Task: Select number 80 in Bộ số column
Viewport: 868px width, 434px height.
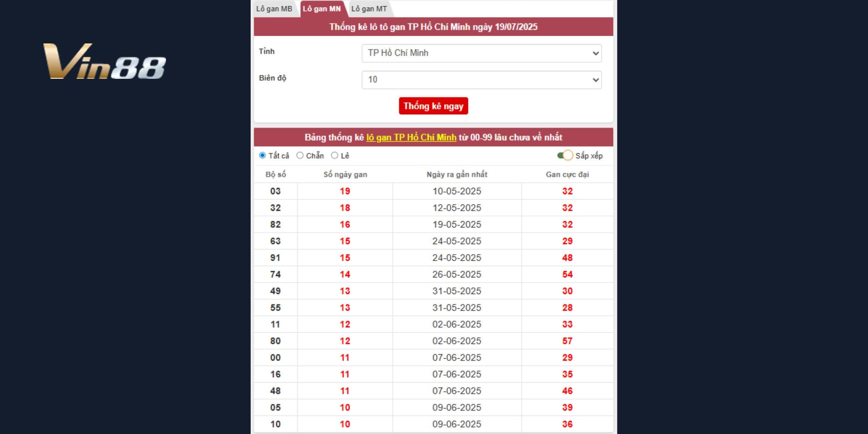Action: 275,341
